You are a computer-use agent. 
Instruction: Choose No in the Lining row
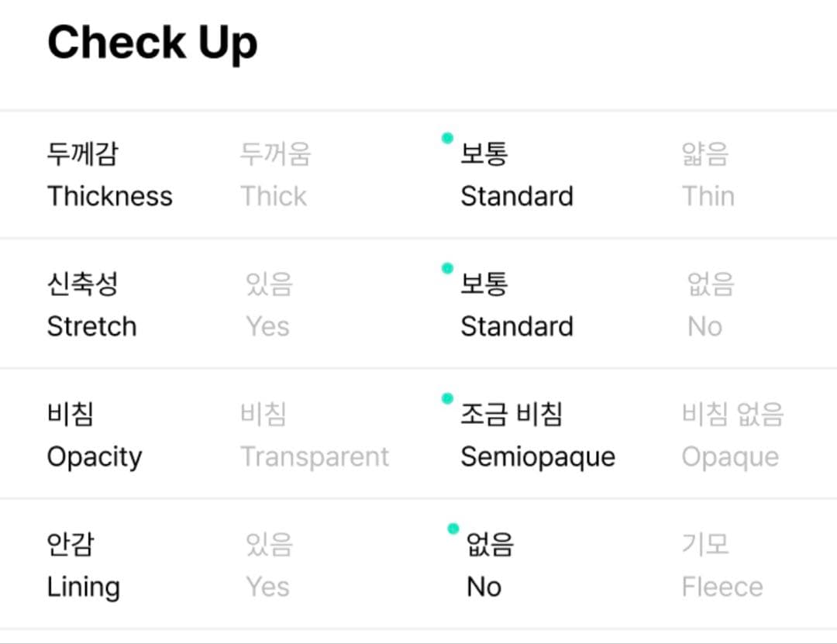488,566
